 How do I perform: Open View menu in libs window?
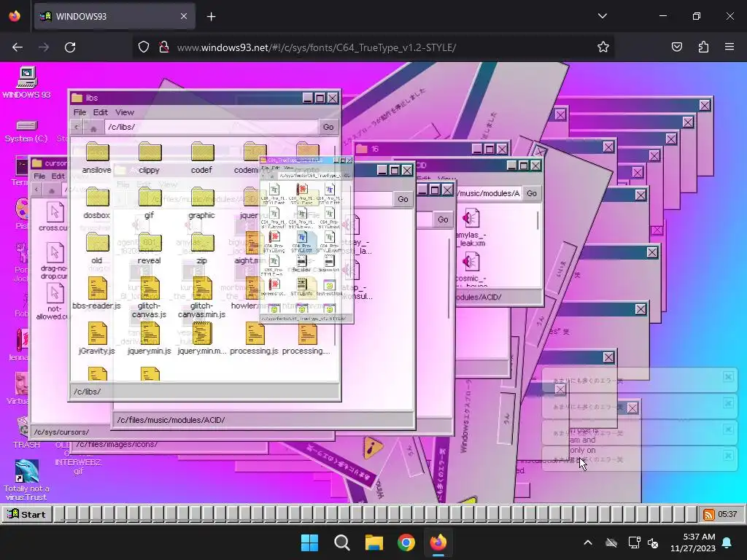tap(124, 112)
